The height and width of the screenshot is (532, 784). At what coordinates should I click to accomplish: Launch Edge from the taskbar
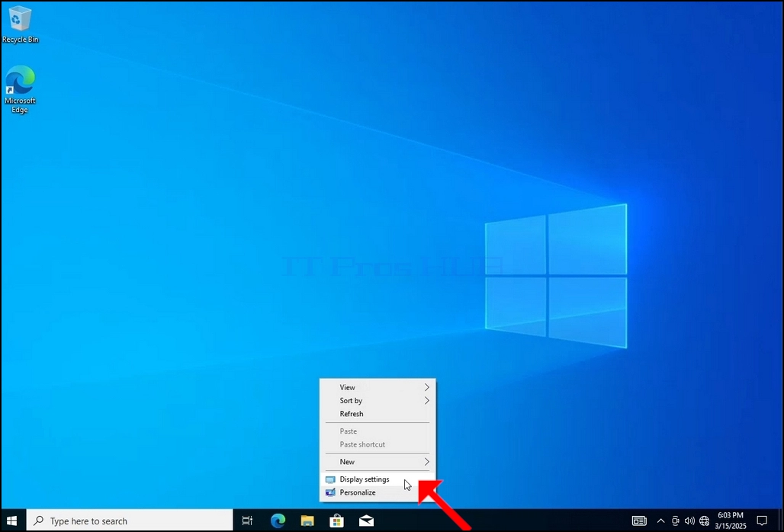(x=278, y=521)
